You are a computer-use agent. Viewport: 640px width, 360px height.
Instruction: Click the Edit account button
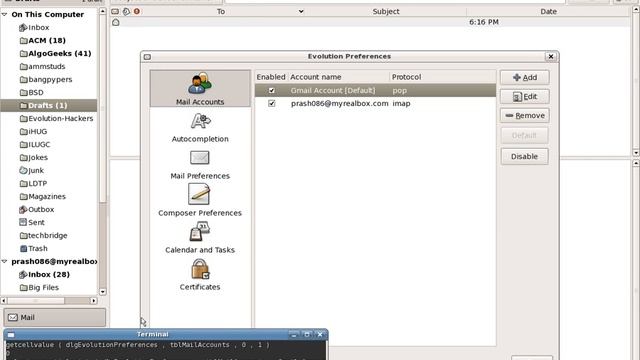[524, 97]
